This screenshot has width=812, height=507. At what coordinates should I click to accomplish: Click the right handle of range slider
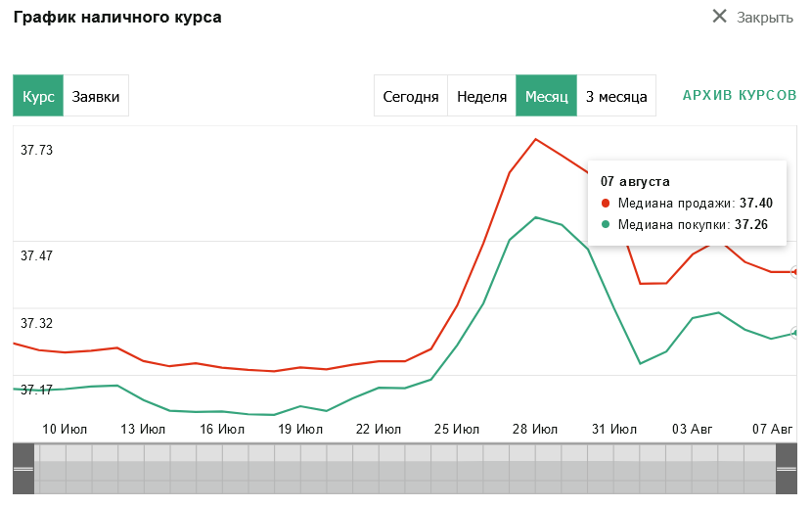788,470
